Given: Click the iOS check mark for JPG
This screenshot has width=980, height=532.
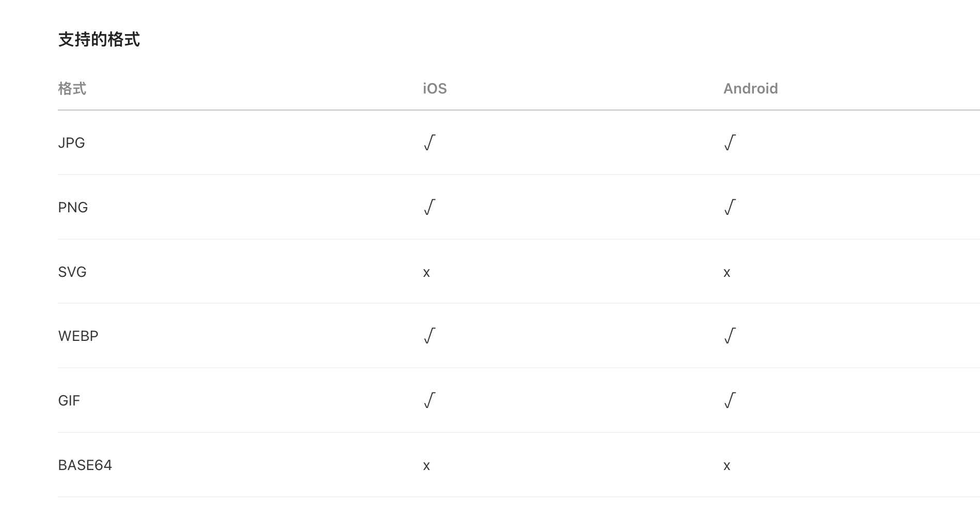Looking at the screenshot, I should tap(430, 143).
